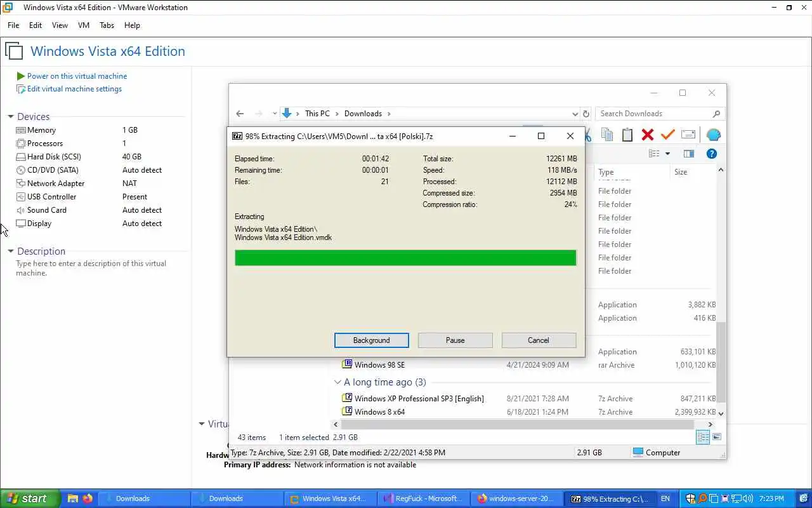Click the Windows 98 SE rar icon

pos(347,364)
